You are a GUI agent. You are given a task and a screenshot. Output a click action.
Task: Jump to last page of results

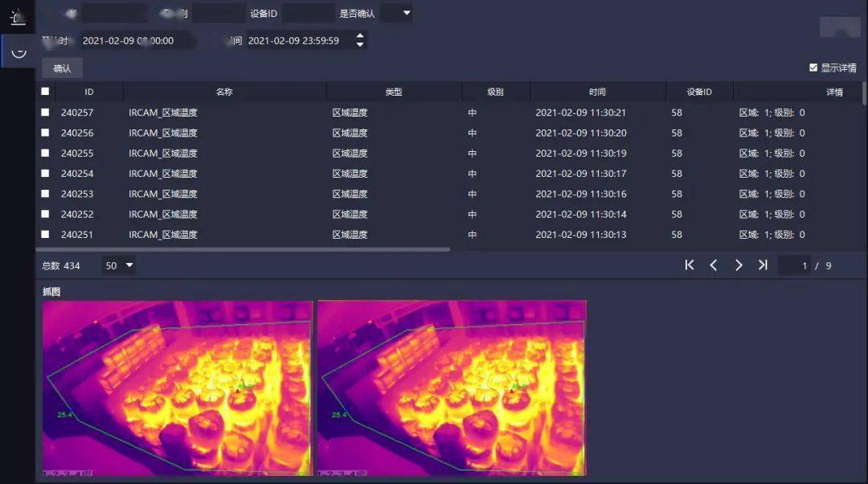click(763, 265)
